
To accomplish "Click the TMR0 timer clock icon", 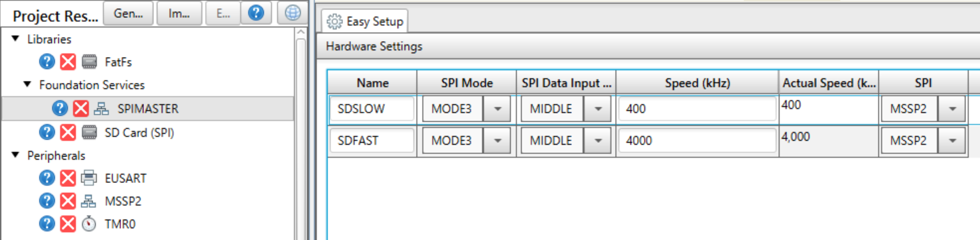I will click(89, 224).
